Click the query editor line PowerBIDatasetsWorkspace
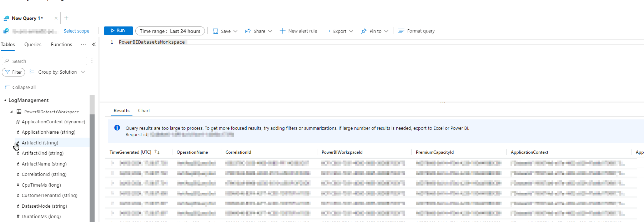Screen dimensions: 644x222 coord(152,42)
